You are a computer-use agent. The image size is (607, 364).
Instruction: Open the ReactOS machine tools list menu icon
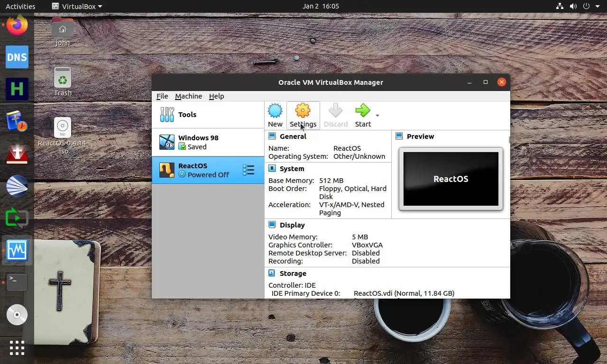point(248,170)
